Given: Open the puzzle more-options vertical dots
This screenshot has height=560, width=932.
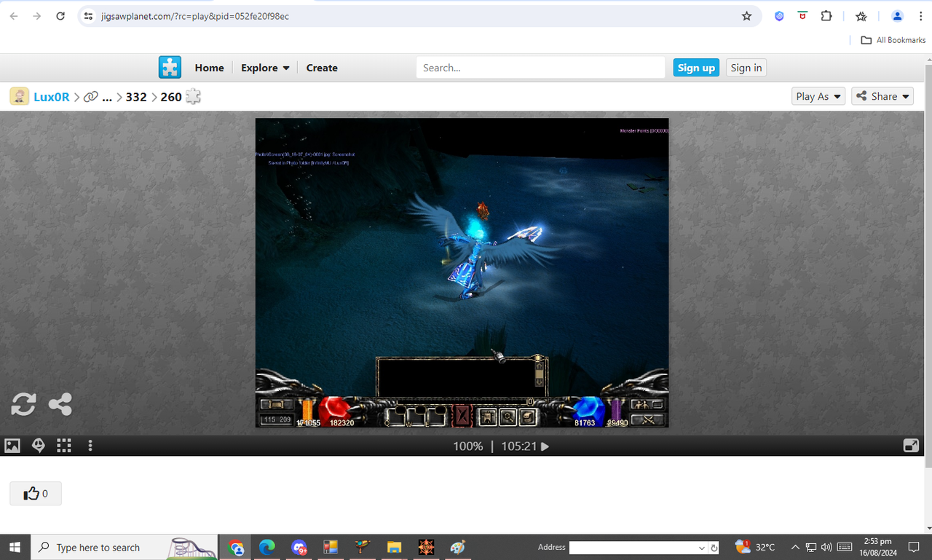Looking at the screenshot, I should 90,446.
